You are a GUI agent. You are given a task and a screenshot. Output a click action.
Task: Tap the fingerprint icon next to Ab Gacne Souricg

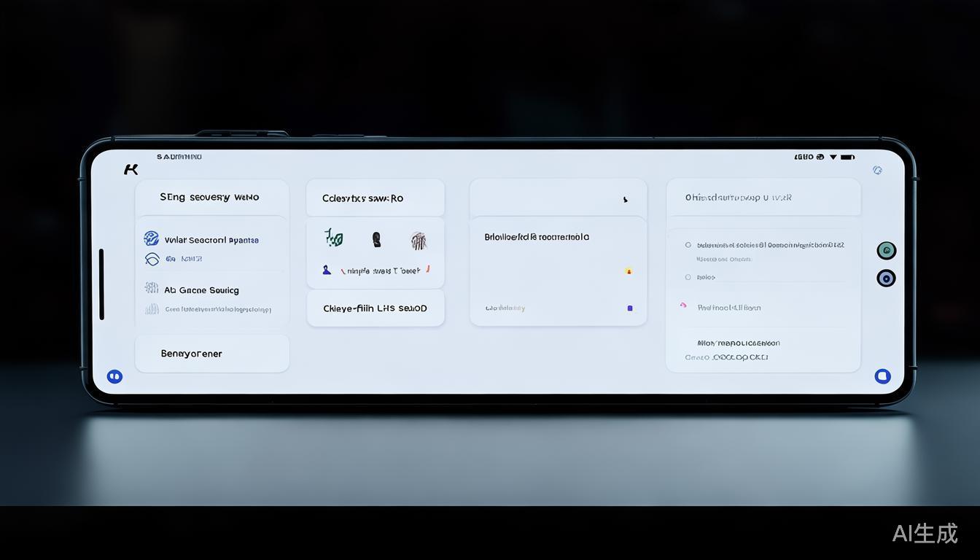point(152,288)
